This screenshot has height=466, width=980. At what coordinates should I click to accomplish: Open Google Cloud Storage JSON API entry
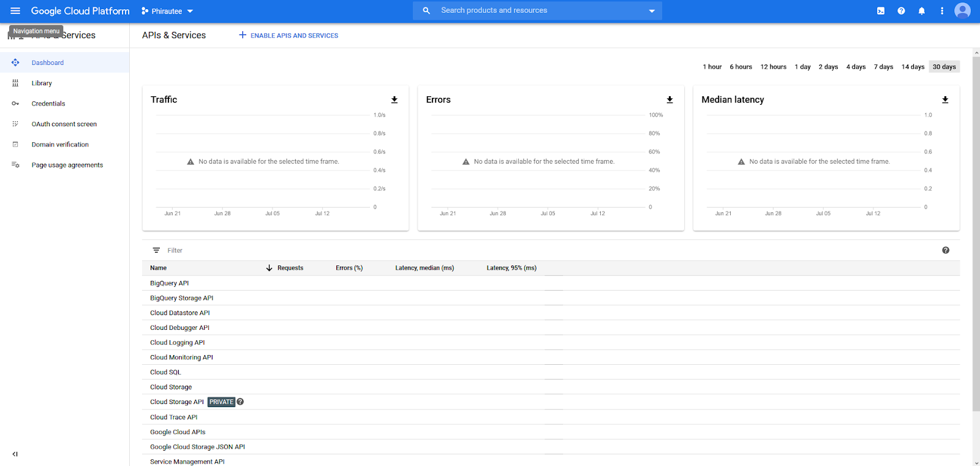pyautogui.click(x=197, y=447)
